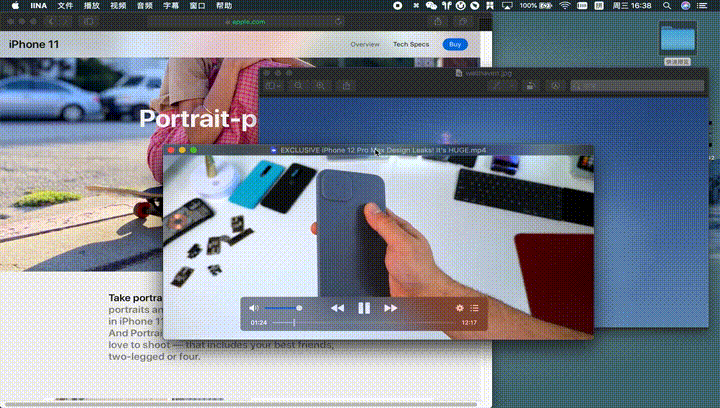Open the Tech Specs link in Safari
This screenshot has height=408, width=720.
coord(411,45)
